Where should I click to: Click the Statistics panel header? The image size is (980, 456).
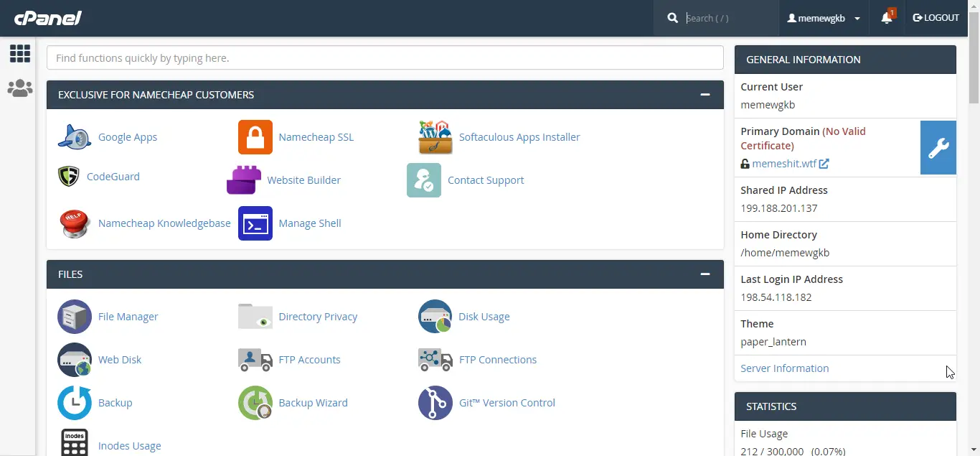(x=845, y=406)
